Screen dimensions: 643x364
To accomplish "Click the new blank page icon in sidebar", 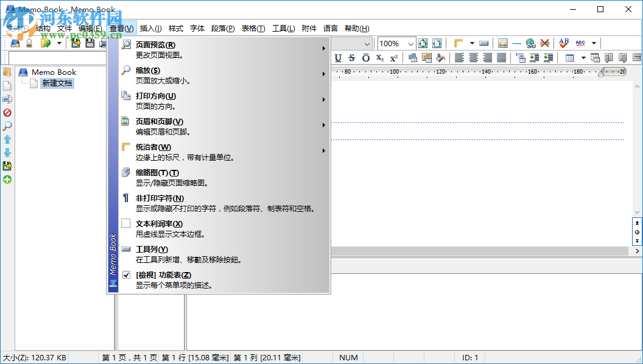I will [x=7, y=86].
